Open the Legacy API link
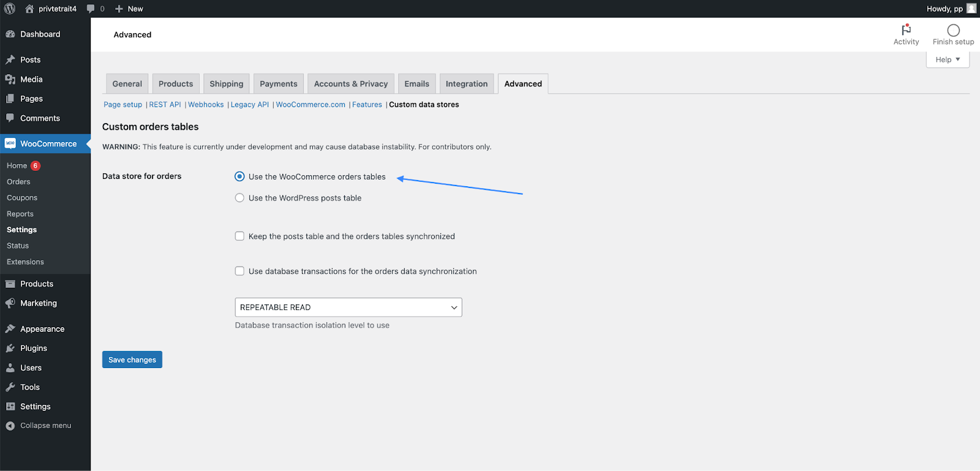980x471 pixels. 250,105
